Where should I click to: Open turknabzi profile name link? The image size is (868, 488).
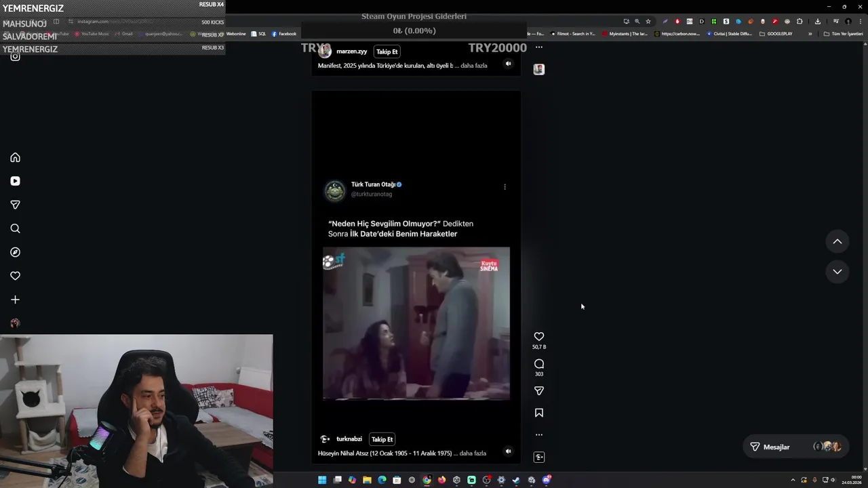coord(349,439)
